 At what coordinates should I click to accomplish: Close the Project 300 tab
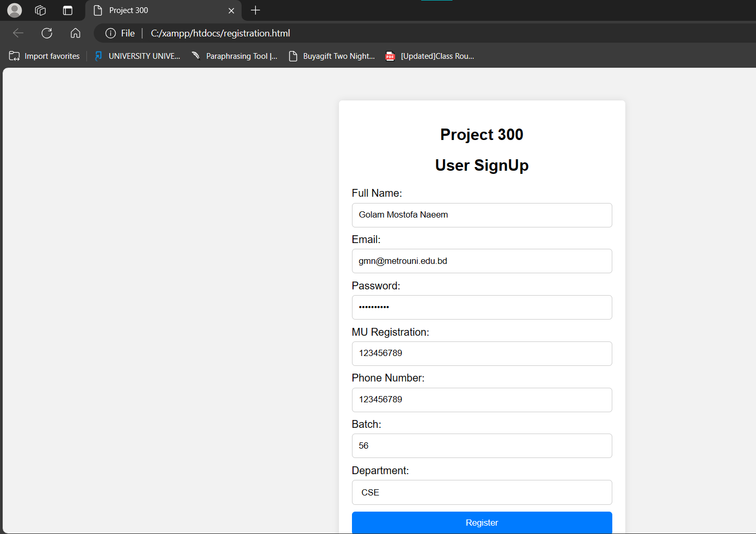[x=231, y=10]
